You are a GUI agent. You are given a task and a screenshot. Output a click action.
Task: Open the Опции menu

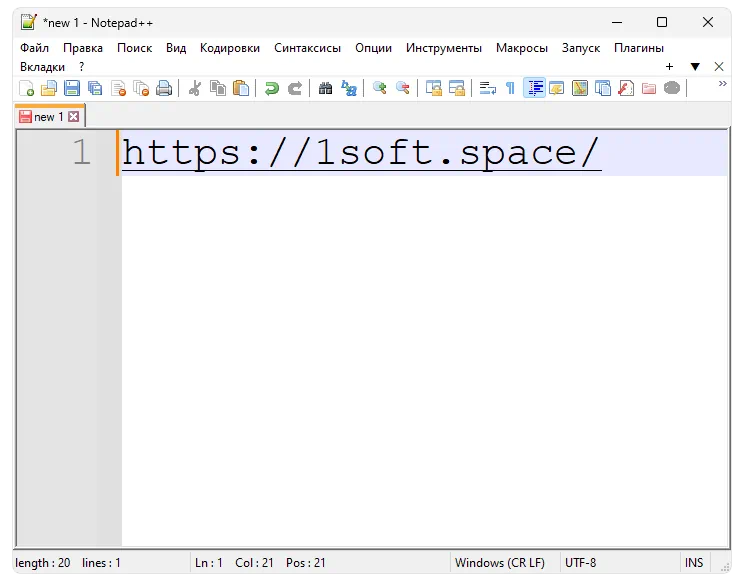coord(373,48)
